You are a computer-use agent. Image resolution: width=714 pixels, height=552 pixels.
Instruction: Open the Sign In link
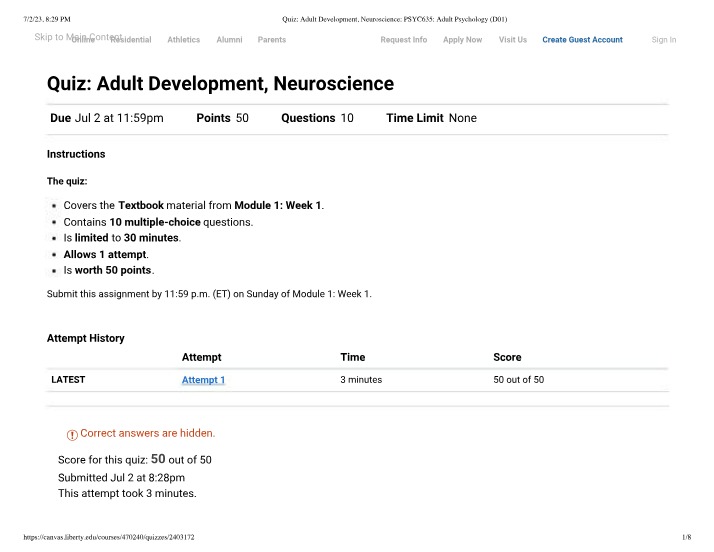(x=663, y=40)
